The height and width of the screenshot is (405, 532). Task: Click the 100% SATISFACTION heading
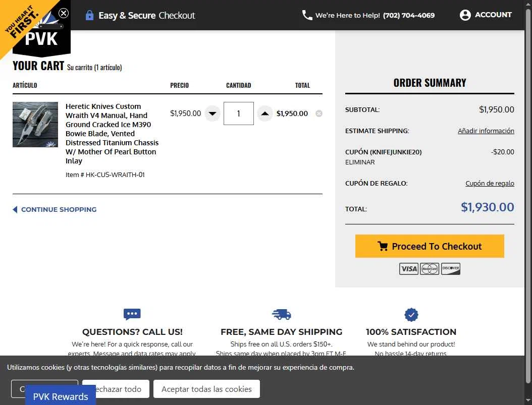point(411,332)
